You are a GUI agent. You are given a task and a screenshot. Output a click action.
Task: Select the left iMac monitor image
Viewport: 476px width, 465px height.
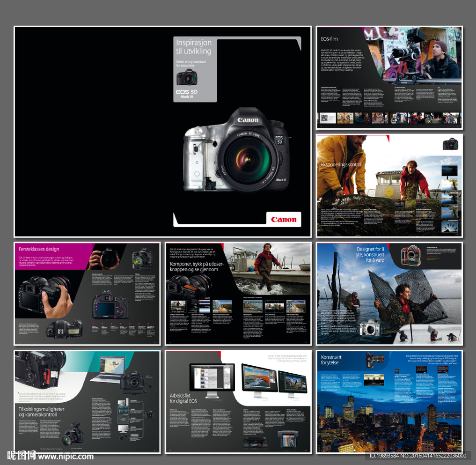pyautogui.click(x=212, y=381)
